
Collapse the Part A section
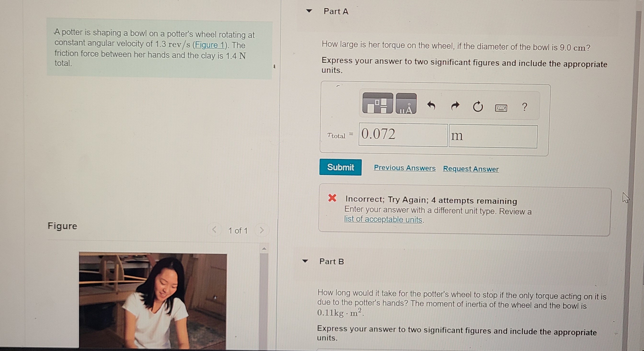[309, 11]
